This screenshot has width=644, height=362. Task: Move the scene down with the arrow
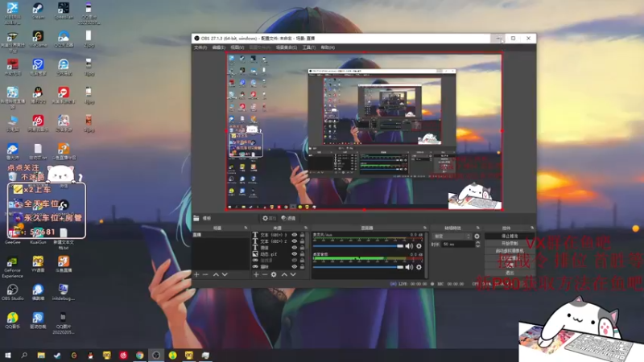click(225, 274)
